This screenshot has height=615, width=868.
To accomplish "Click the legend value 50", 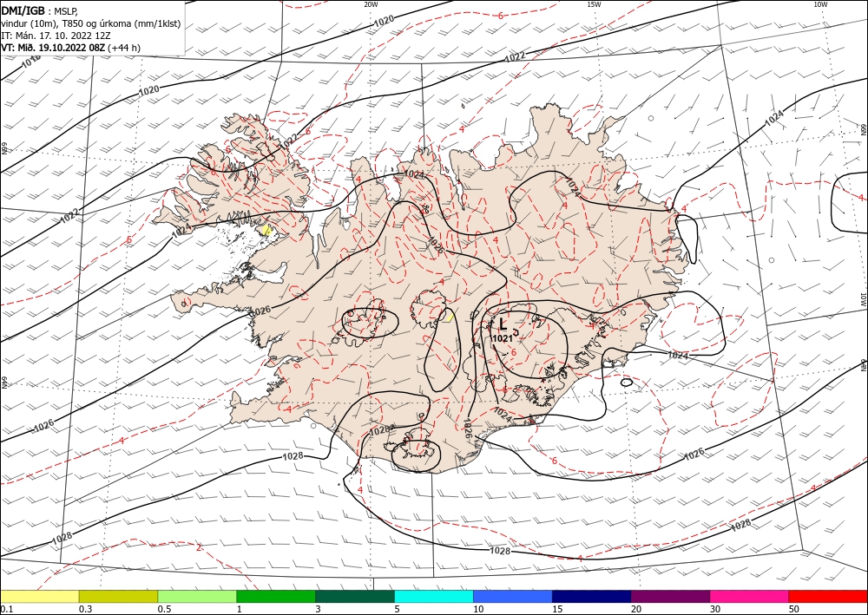I will [794, 609].
